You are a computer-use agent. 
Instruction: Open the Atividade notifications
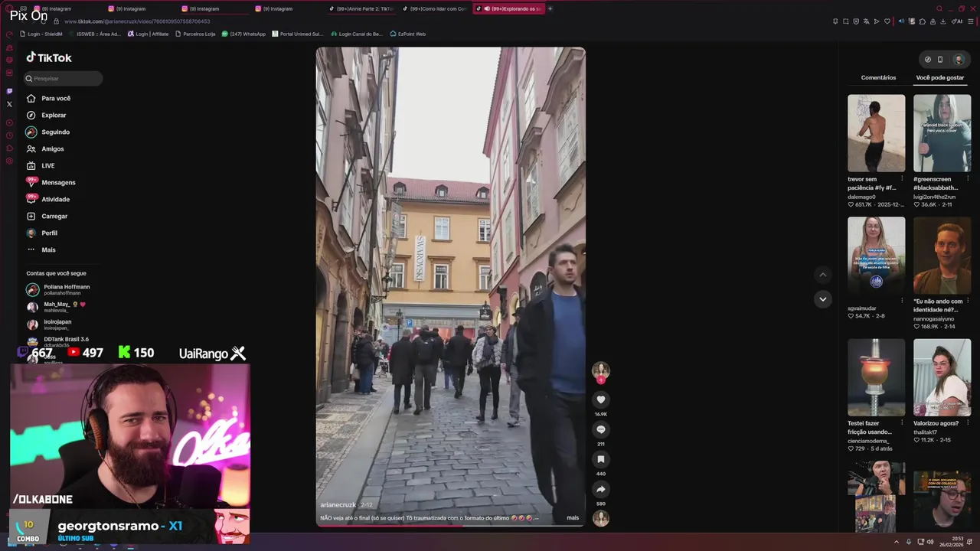(x=47, y=199)
